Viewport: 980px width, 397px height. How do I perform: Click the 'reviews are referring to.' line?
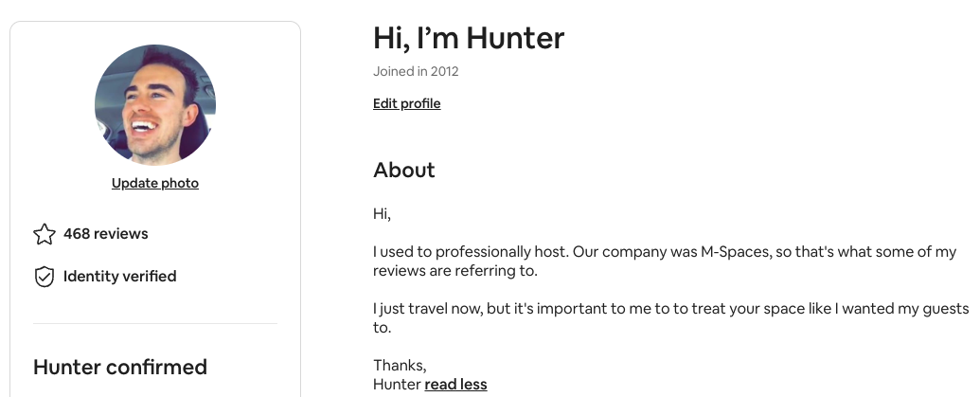455,271
